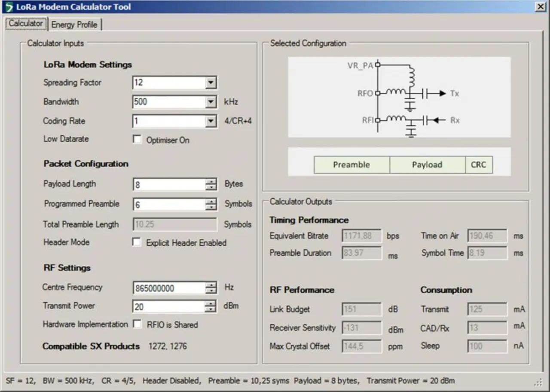Viewport: 550px width, 392px height.
Task: Click the Transmit consumption value 125
Action: tap(487, 309)
